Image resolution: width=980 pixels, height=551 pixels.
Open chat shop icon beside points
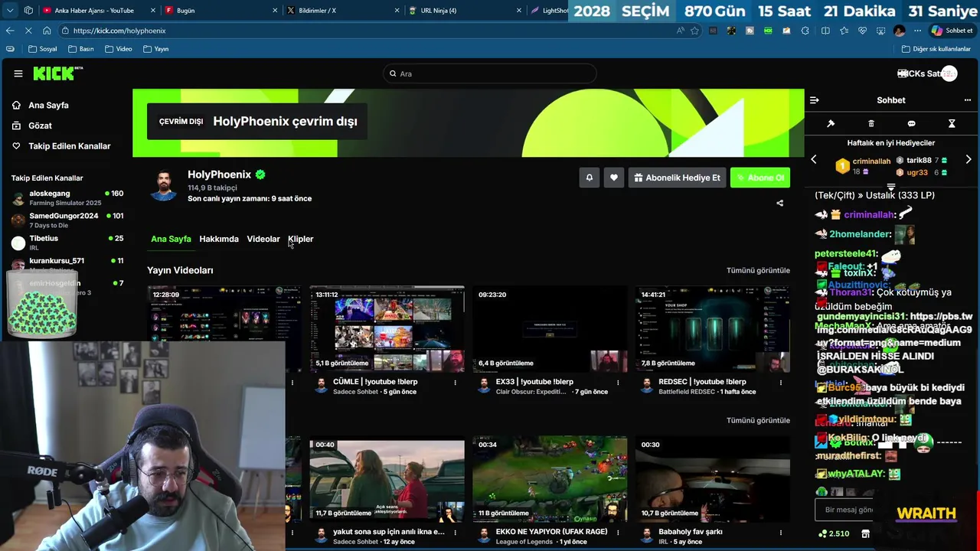[866, 533]
